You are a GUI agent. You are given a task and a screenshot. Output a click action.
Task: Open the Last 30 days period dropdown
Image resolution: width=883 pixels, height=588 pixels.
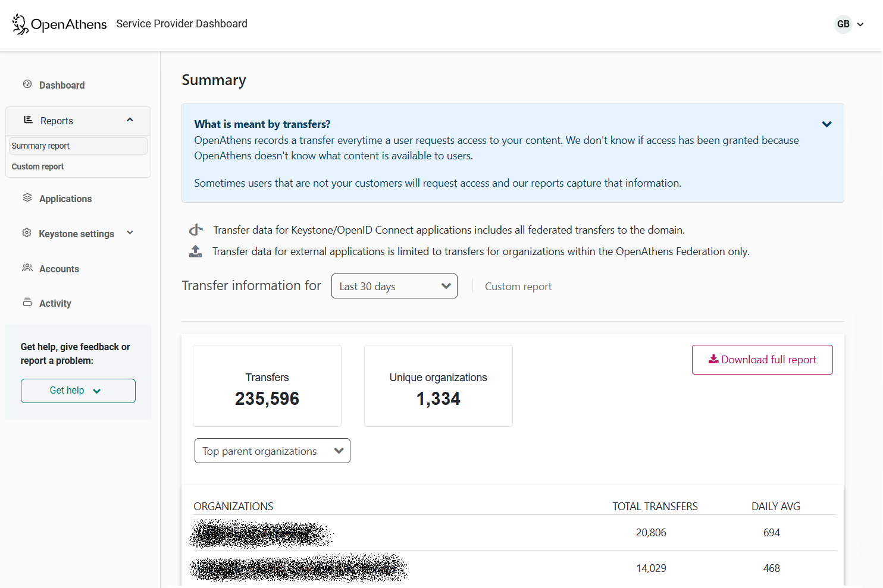[394, 286]
